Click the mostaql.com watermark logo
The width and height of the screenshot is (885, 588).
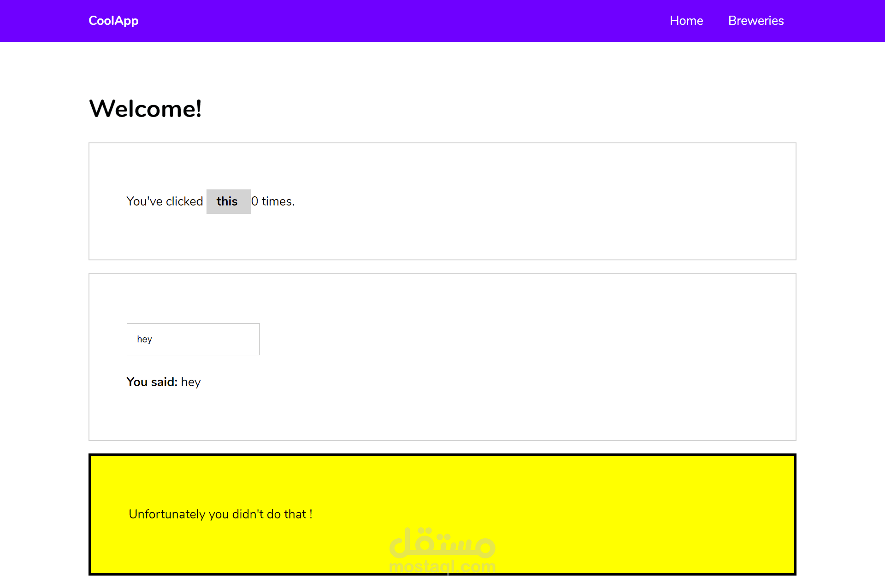[x=442, y=566]
